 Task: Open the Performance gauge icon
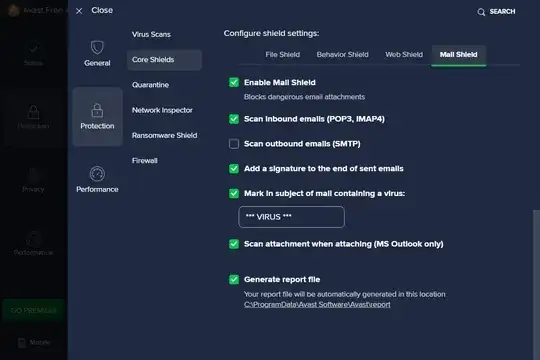tap(97, 174)
